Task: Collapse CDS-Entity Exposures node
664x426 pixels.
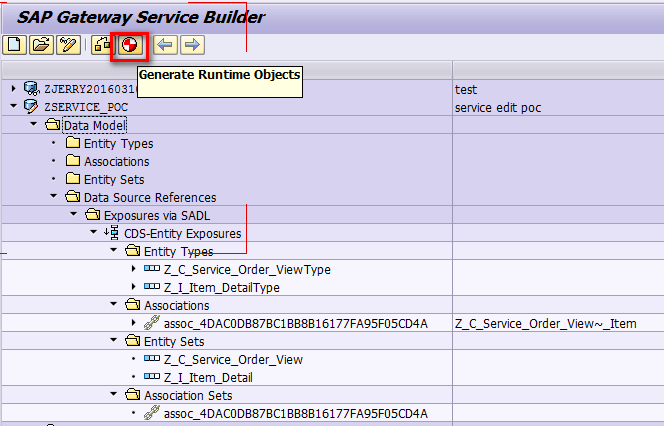Action: tap(94, 232)
